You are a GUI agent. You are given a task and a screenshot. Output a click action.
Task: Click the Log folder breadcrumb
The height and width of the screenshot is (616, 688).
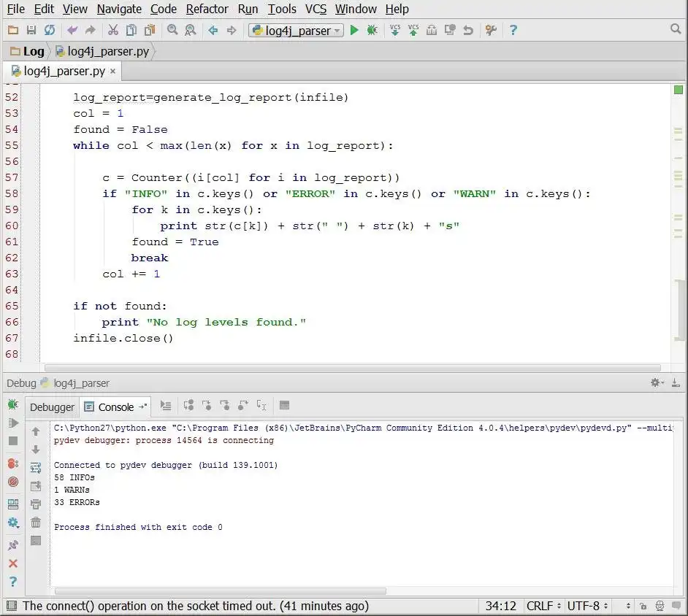tap(27, 51)
